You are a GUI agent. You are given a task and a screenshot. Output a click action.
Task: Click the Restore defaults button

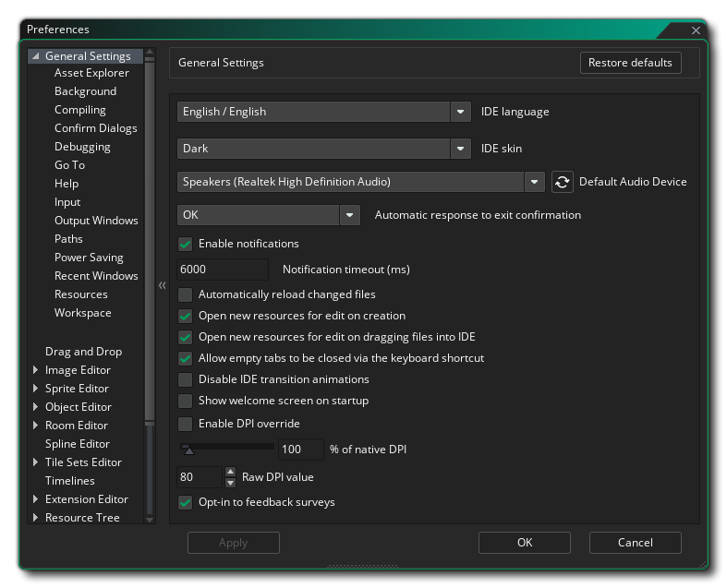(630, 63)
